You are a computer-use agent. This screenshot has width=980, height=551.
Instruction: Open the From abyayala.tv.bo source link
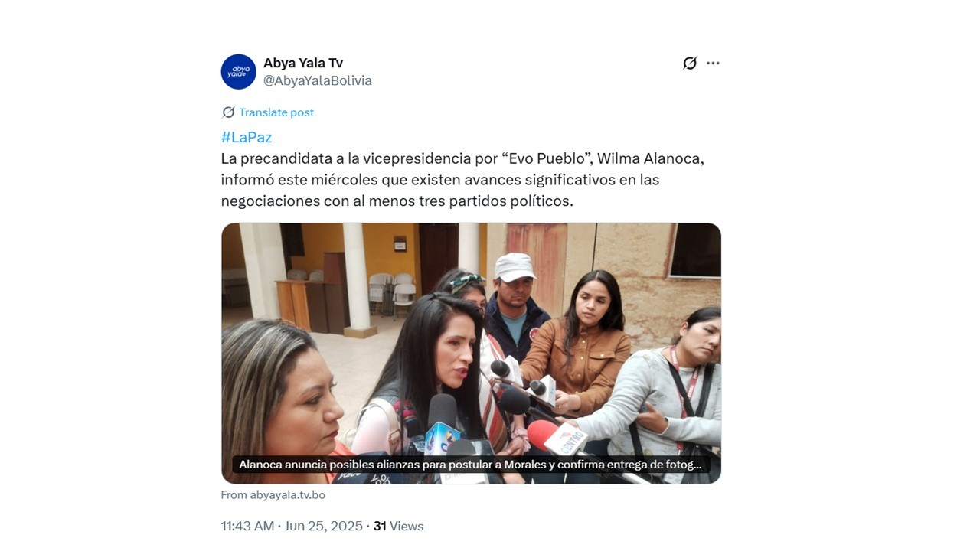[273, 495]
